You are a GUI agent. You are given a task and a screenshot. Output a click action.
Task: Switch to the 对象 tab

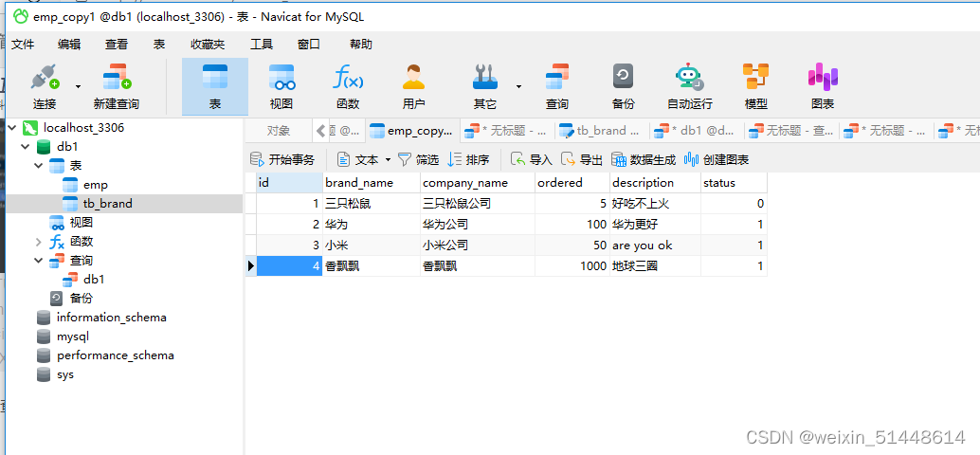pos(278,131)
